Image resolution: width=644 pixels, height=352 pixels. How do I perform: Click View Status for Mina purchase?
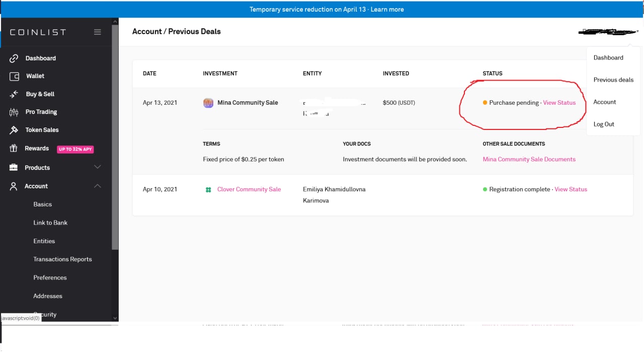click(x=559, y=103)
